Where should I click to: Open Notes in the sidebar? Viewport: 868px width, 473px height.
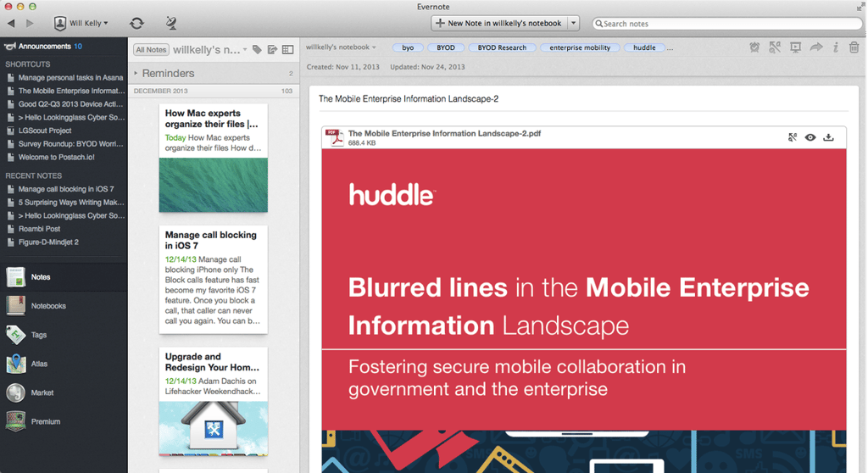[x=64, y=277]
